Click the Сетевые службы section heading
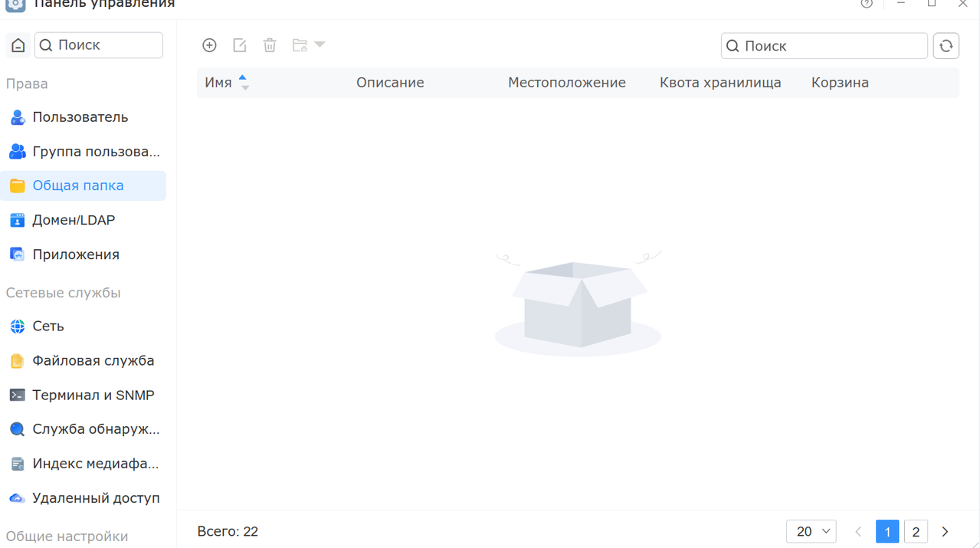 tap(64, 293)
